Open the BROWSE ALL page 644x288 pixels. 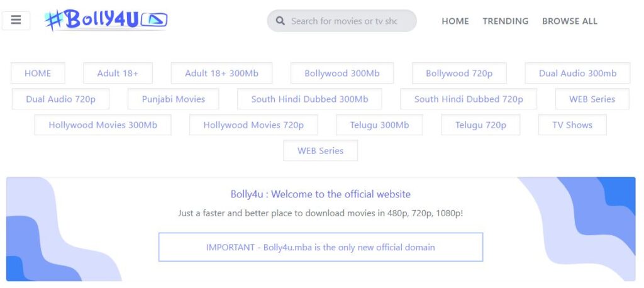[570, 21]
